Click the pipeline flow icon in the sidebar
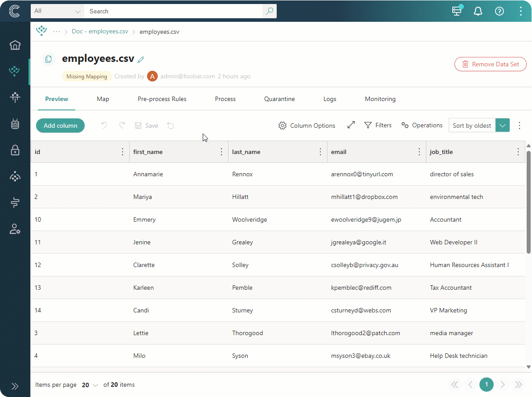This screenshot has width=532, height=397. coord(15,203)
